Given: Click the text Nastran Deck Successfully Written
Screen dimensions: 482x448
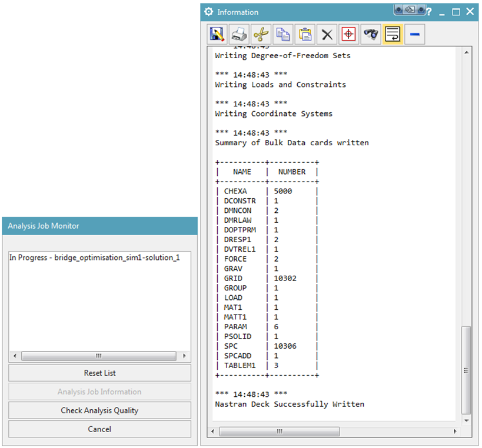Looking at the screenshot, I should tap(290, 404).
